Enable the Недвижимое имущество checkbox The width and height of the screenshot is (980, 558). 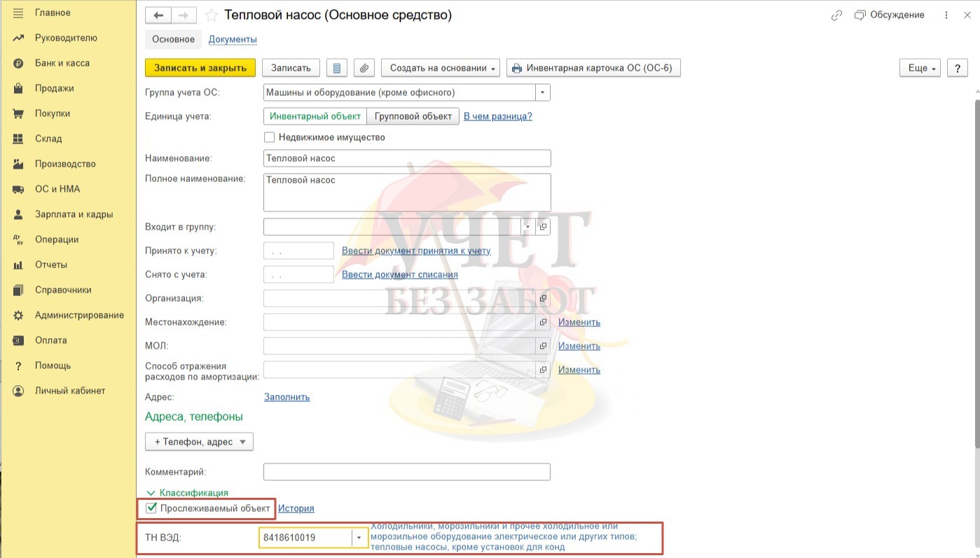[x=270, y=137]
